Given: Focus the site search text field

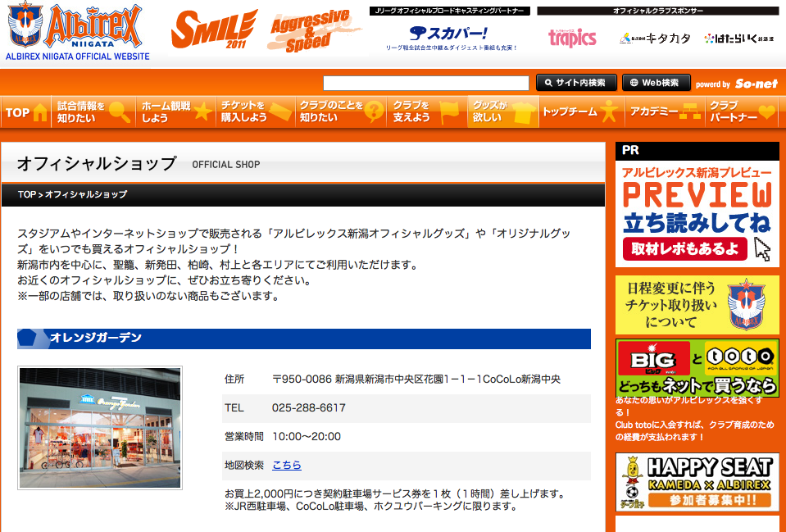Looking at the screenshot, I should point(426,84).
